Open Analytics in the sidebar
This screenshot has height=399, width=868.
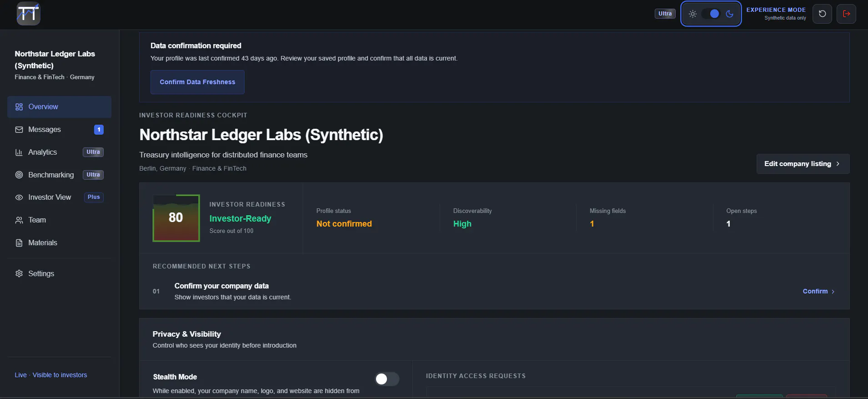[59, 152]
